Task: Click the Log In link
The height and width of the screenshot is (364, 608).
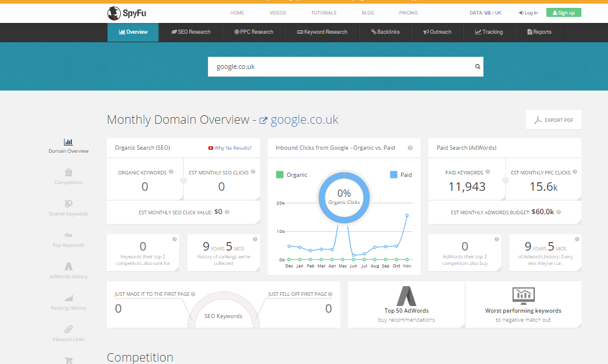Action: (x=528, y=13)
